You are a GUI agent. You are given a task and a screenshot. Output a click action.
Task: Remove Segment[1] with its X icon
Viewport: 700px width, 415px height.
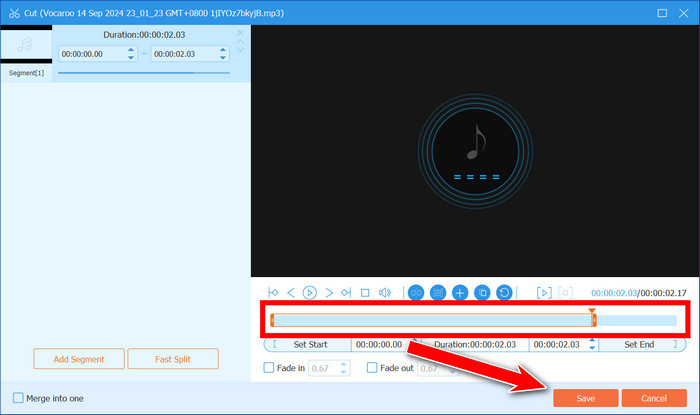(240, 33)
